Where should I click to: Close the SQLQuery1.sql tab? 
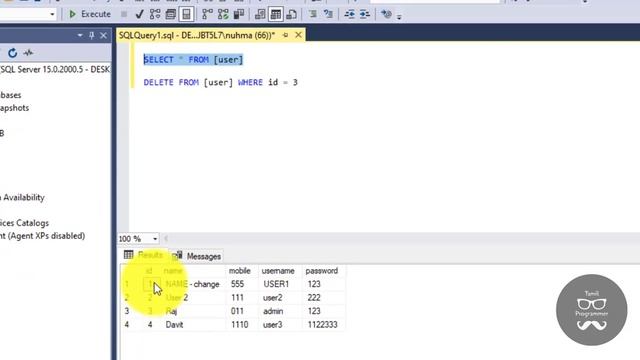pyautogui.click(x=298, y=35)
